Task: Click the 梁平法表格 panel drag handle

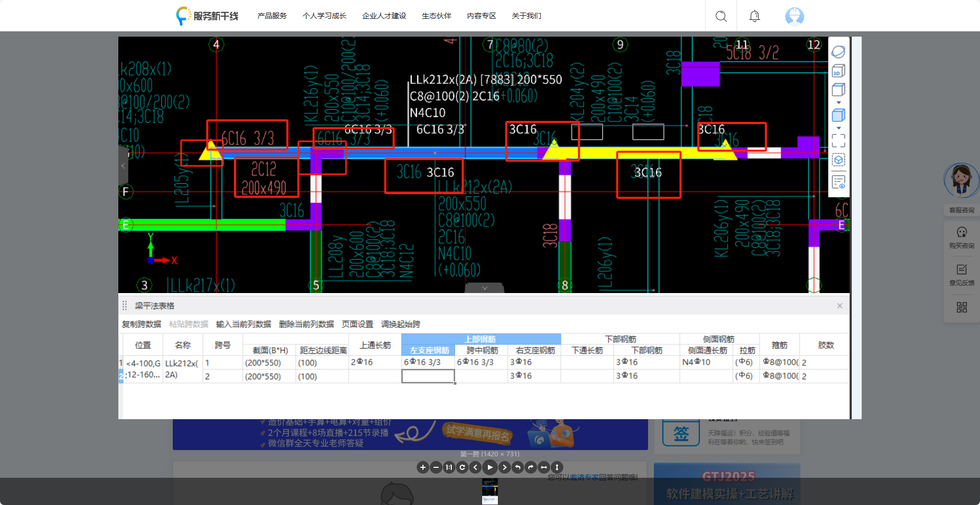Action: 125,306
